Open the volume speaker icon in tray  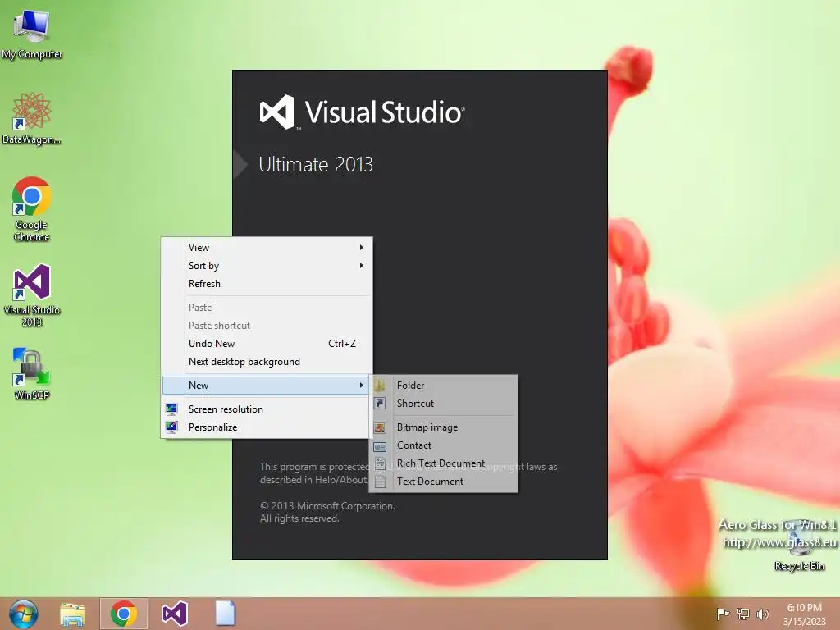(x=762, y=614)
